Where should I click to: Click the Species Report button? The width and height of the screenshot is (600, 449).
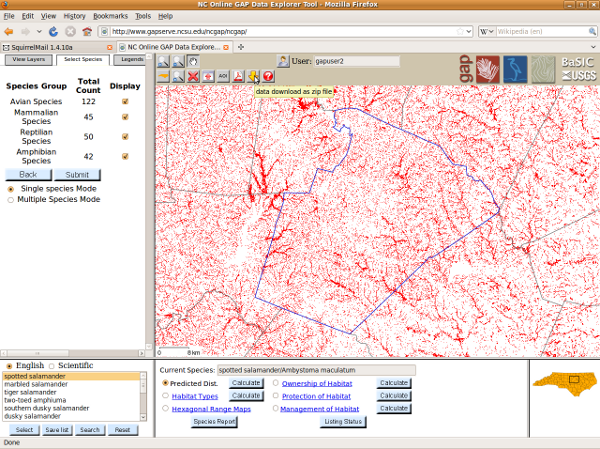click(x=214, y=422)
